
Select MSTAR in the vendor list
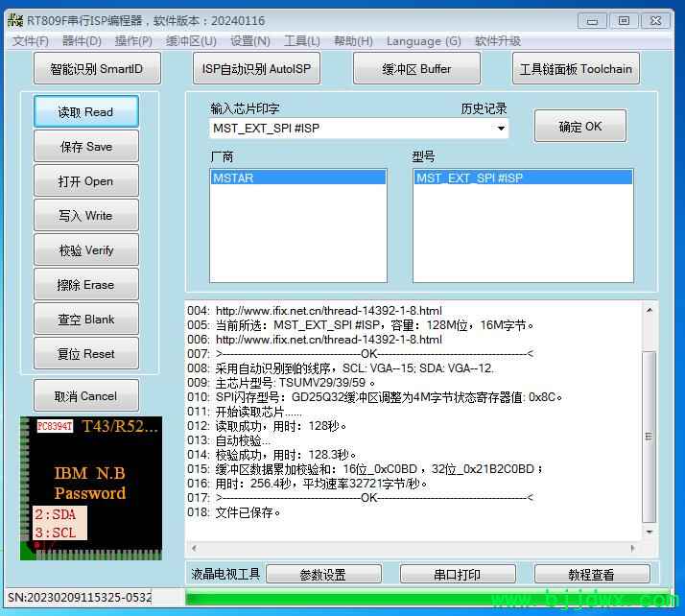pyautogui.click(x=297, y=178)
